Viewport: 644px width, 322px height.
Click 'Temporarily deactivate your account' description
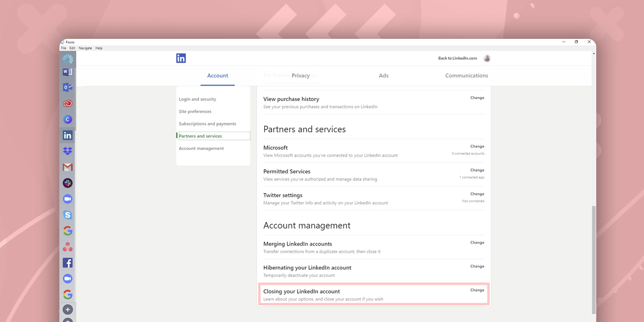coord(299,275)
